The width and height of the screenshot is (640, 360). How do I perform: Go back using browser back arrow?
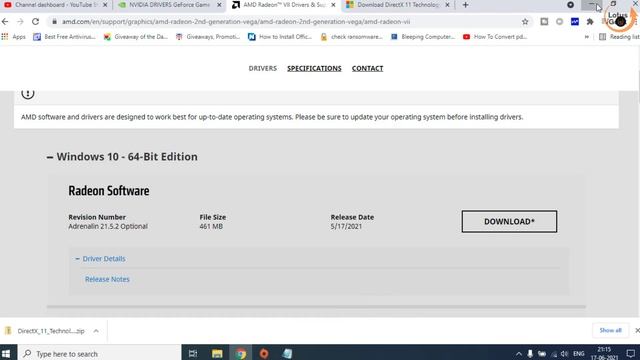point(5,22)
